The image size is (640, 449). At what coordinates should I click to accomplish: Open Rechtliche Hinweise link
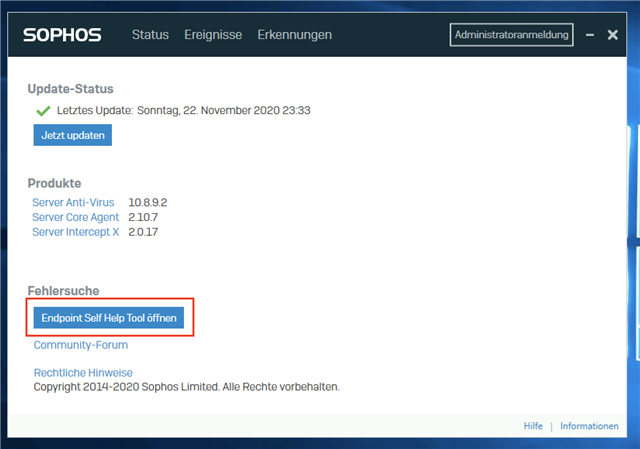(x=83, y=373)
